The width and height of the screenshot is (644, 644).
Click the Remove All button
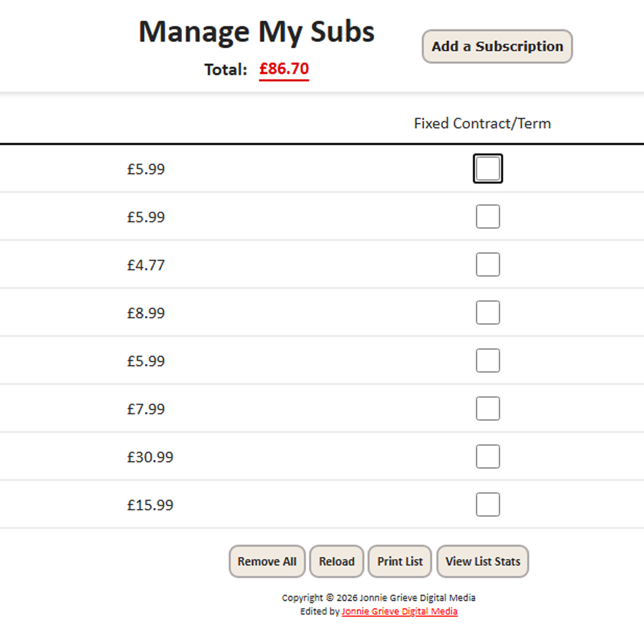[267, 562]
